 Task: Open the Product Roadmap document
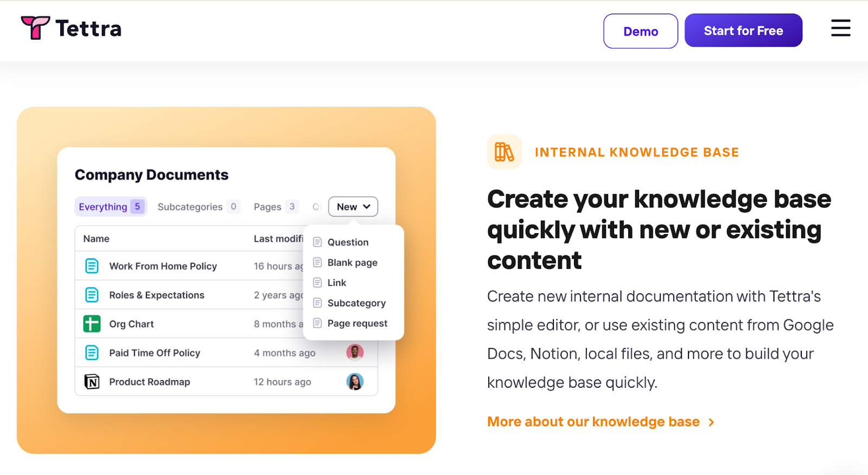[x=150, y=382]
